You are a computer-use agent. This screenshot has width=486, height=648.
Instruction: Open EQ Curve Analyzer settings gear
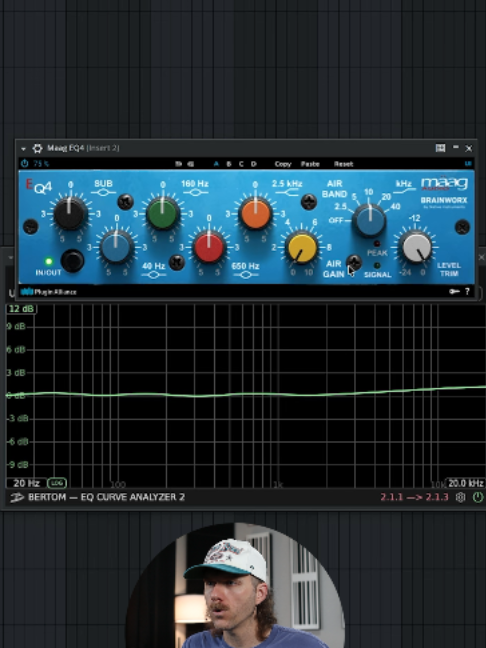(x=460, y=497)
